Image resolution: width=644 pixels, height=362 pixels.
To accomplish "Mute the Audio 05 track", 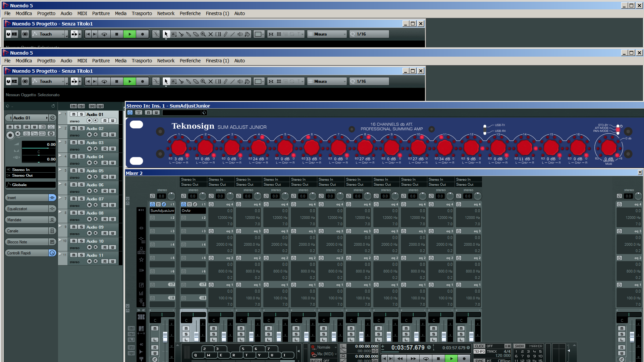I will point(73,171).
